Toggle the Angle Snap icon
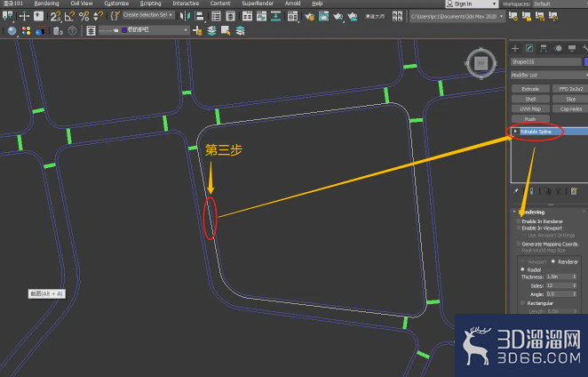Image resolution: width=588 pixels, height=377 pixels. coord(69,16)
